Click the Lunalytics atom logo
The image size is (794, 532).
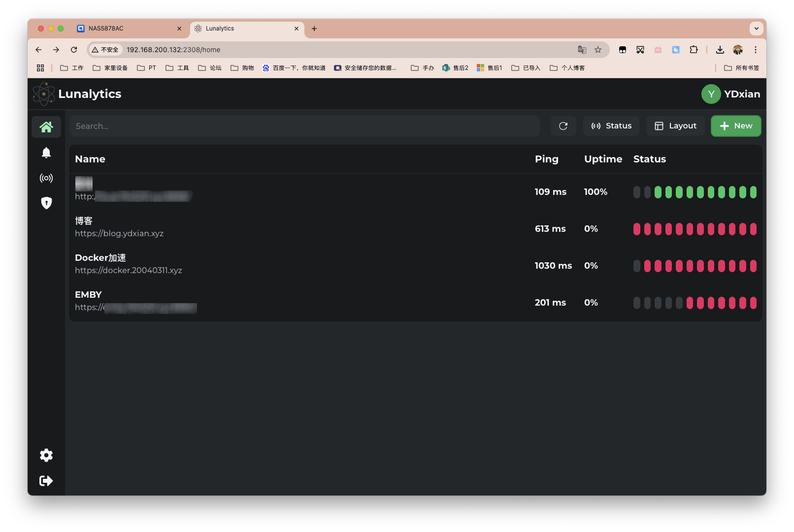[x=44, y=94]
